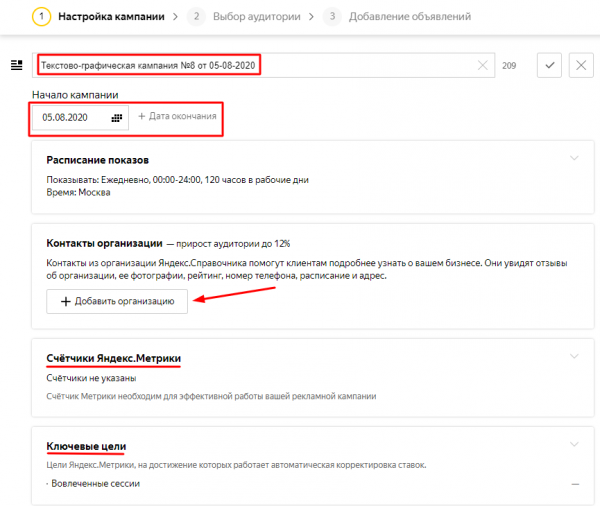This screenshot has height=506, width=600.
Task: Click the Вовлеченные сессии goal entry
Action: tap(96, 483)
